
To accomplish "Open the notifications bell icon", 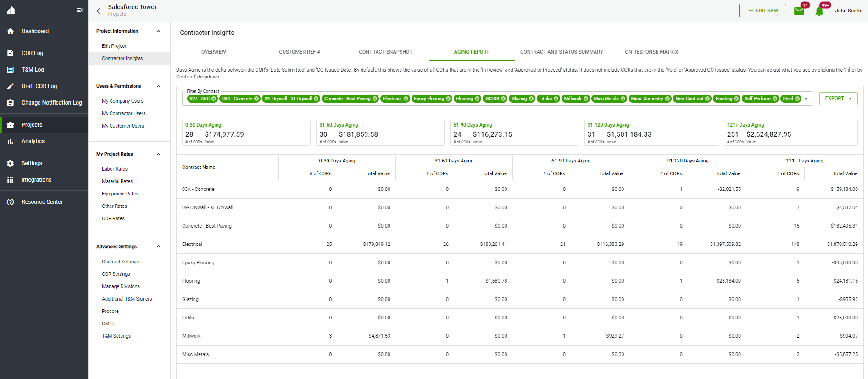I will point(819,11).
